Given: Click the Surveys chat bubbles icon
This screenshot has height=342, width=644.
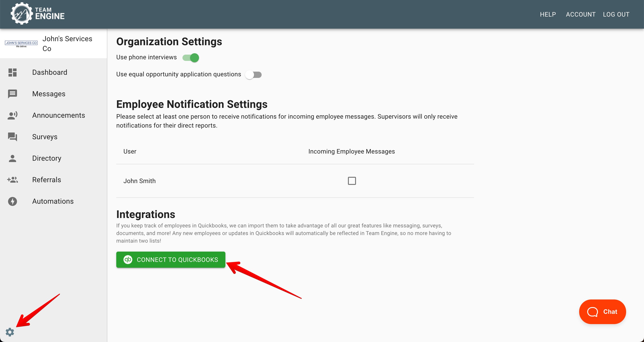Looking at the screenshot, I should (x=13, y=137).
